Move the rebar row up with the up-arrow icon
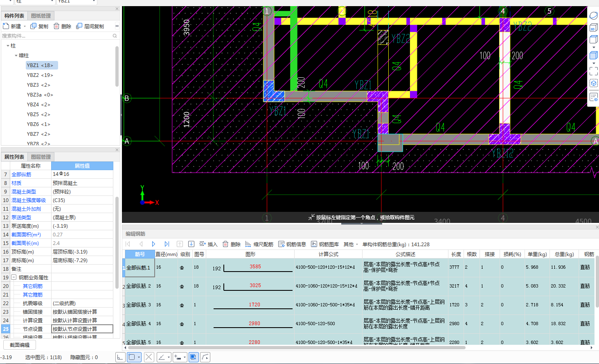599x364 pixels. click(x=180, y=244)
